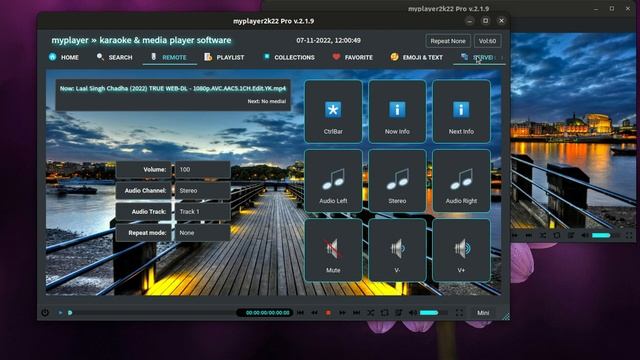Click Audio Track field showing Track 1
This screenshot has height=360, width=640.
203,211
